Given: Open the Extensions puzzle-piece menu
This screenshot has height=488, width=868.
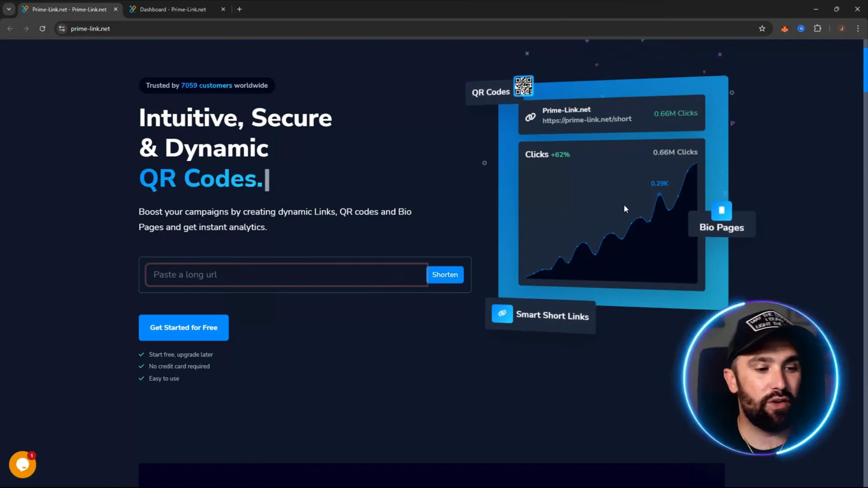Looking at the screenshot, I should coord(817,28).
